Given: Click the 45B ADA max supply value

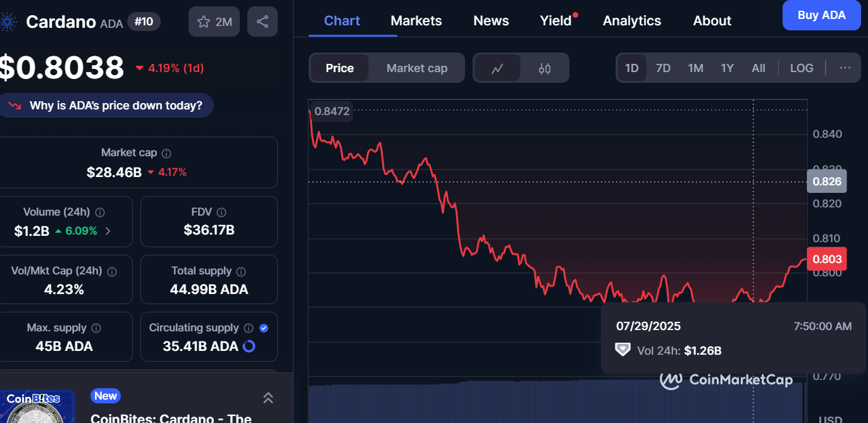Looking at the screenshot, I should (65, 346).
